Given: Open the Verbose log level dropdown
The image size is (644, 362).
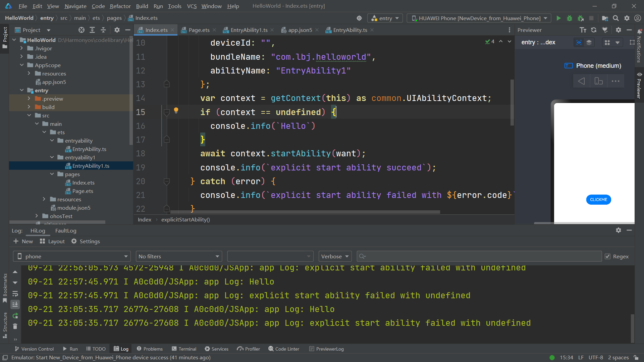Looking at the screenshot, I should point(335,257).
